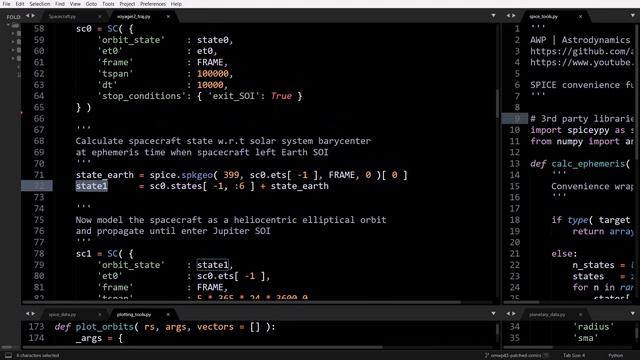Close the voyager2 .py tab
This screenshot has width=640, height=360.
point(168,17)
